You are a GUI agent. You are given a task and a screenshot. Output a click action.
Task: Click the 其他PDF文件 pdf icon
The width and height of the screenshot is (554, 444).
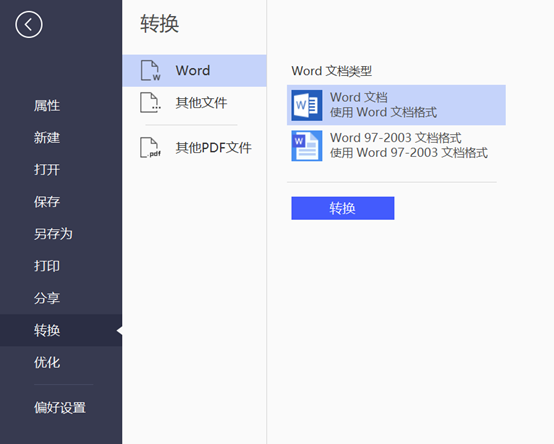[x=151, y=147]
